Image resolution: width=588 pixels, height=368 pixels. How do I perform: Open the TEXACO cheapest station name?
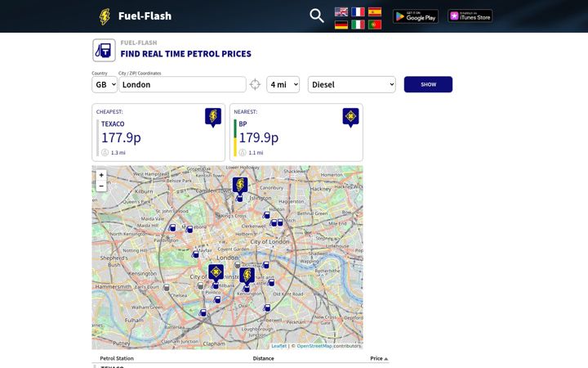(x=113, y=124)
